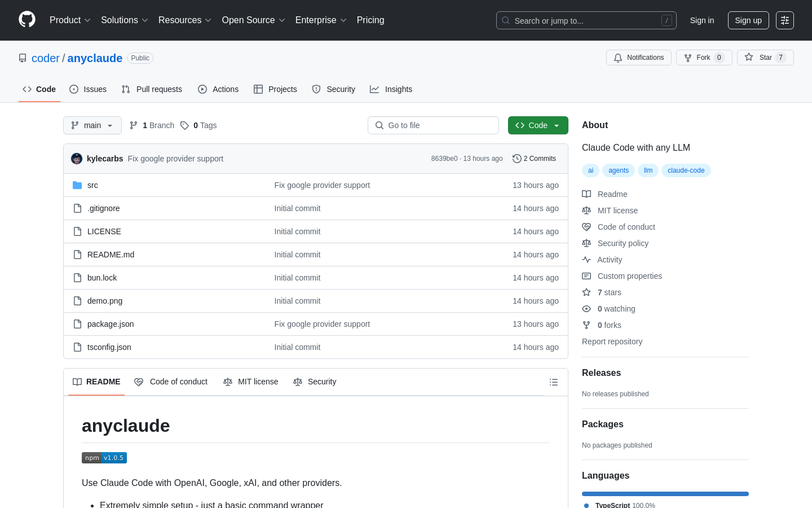Open the GitHub homepage logo
This screenshot has height=508, width=812.
tap(27, 20)
